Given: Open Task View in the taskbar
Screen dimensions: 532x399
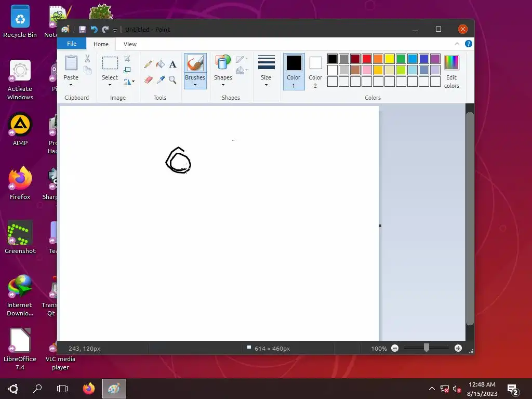Looking at the screenshot, I should coord(62,389).
